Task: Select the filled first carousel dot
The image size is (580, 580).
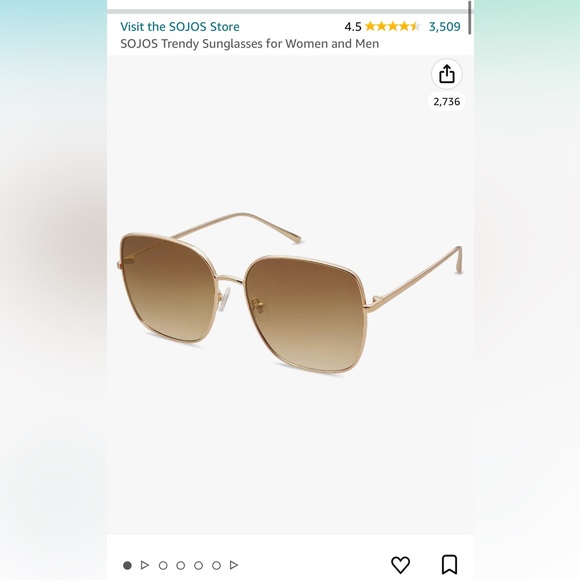Action: tap(127, 565)
